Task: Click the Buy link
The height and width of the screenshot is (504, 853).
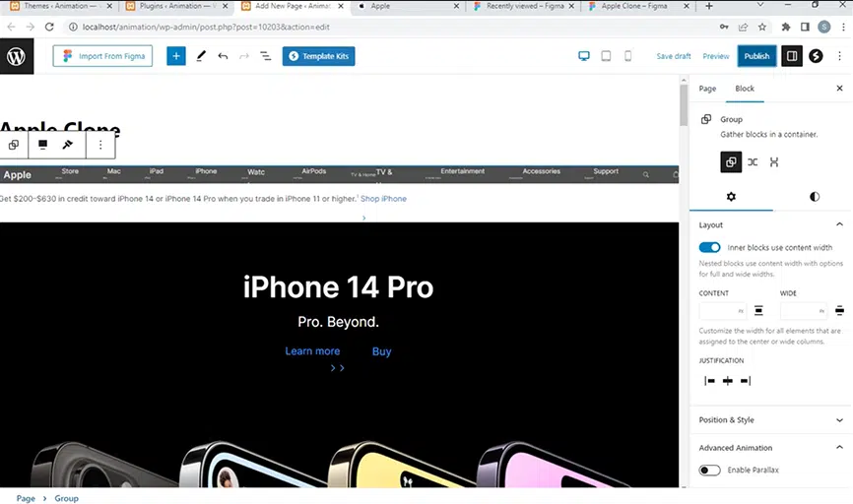Action: point(381,351)
